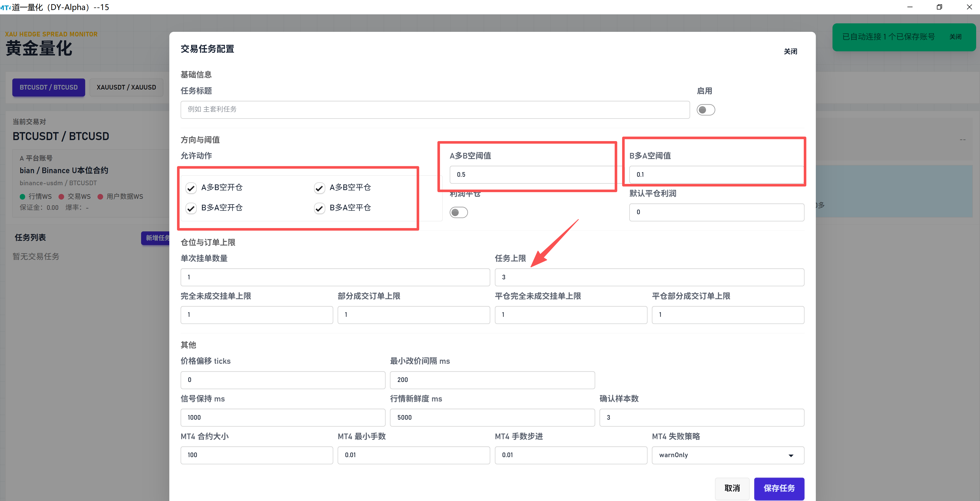This screenshot has height=501, width=980.
Task: Edit the 确认样本数 field
Action: [702, 418]
